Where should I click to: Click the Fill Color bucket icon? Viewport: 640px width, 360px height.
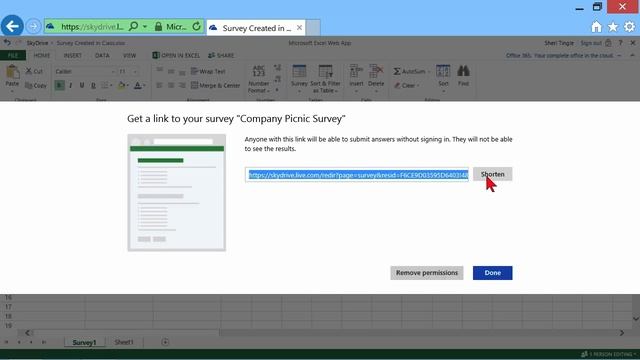tap(121, 85)
